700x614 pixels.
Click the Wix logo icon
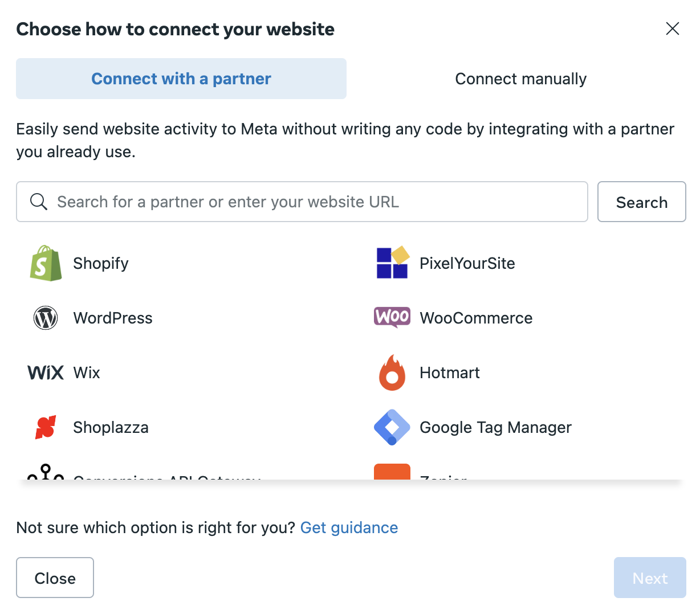coord(46,373)
